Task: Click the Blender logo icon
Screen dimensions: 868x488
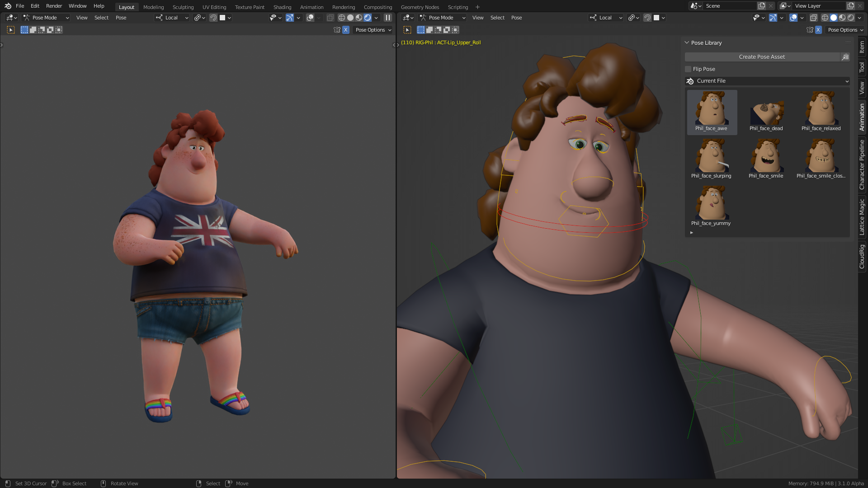Action: 8,6
